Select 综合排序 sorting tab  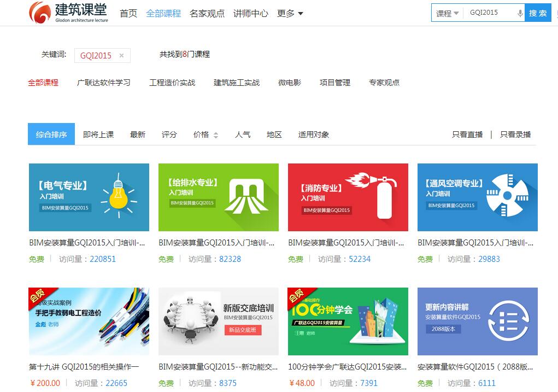point(51,134)
